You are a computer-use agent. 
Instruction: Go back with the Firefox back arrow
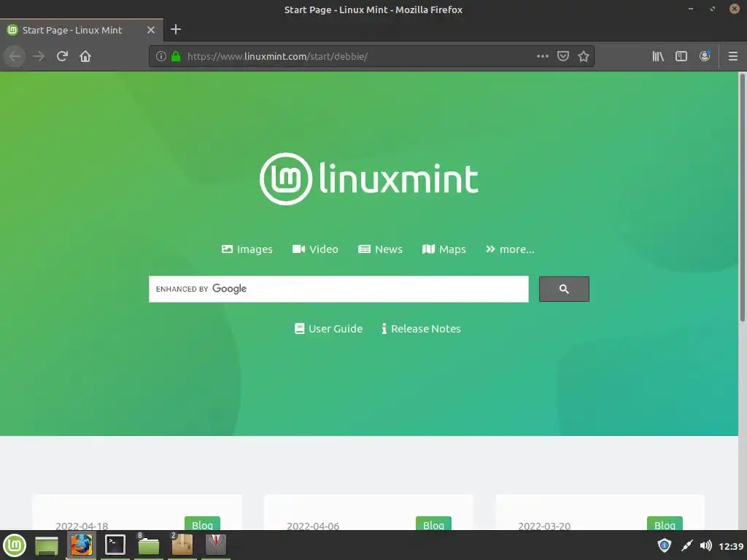tap(15, 57)
